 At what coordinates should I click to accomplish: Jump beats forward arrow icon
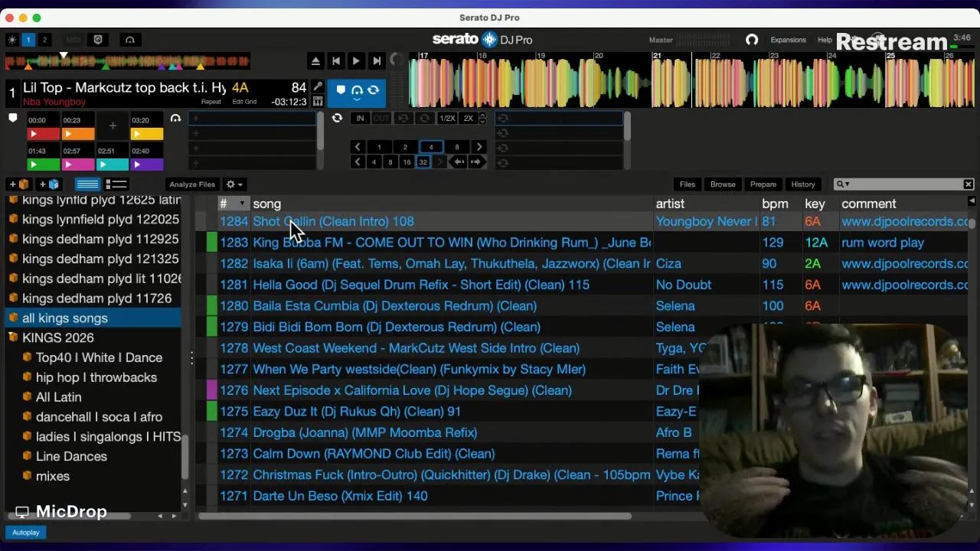475,162
